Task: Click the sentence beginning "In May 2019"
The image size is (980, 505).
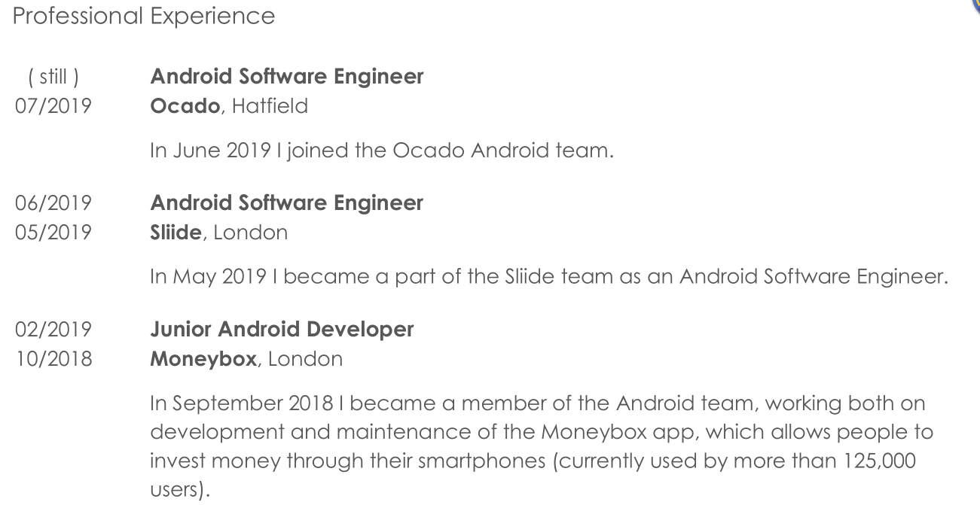Action: 548,277
